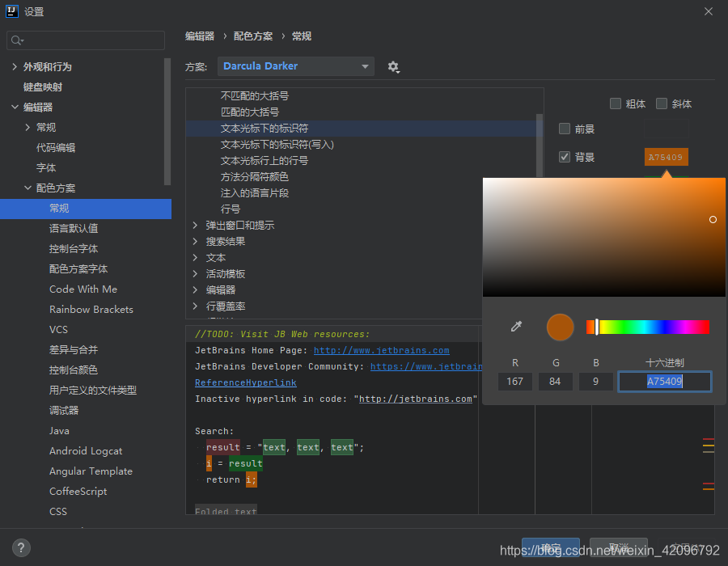Viewport: 728px width, 566px height.
Task: Click the round current color preview
Action: click(x=560, y=327)
